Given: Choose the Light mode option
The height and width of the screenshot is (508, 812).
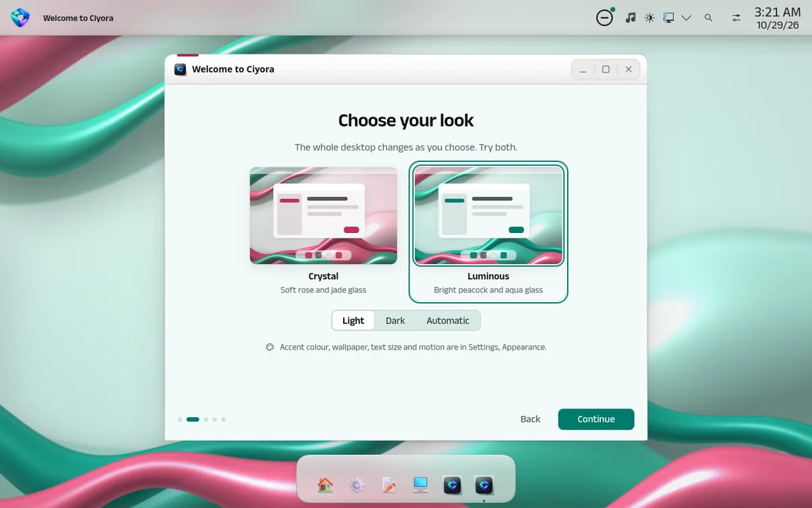Looking at the screenshot, I should click(x=353, y=320).
